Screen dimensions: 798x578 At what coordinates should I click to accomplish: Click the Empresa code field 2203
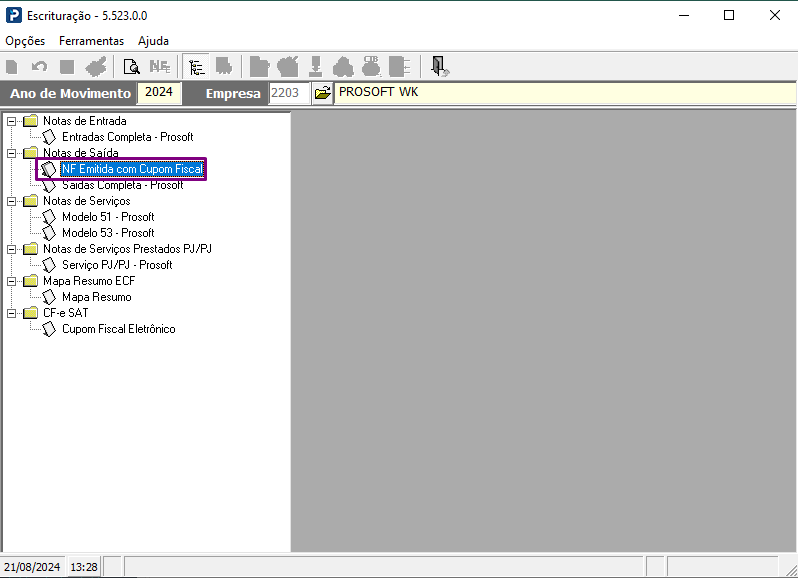pos(289,93)
